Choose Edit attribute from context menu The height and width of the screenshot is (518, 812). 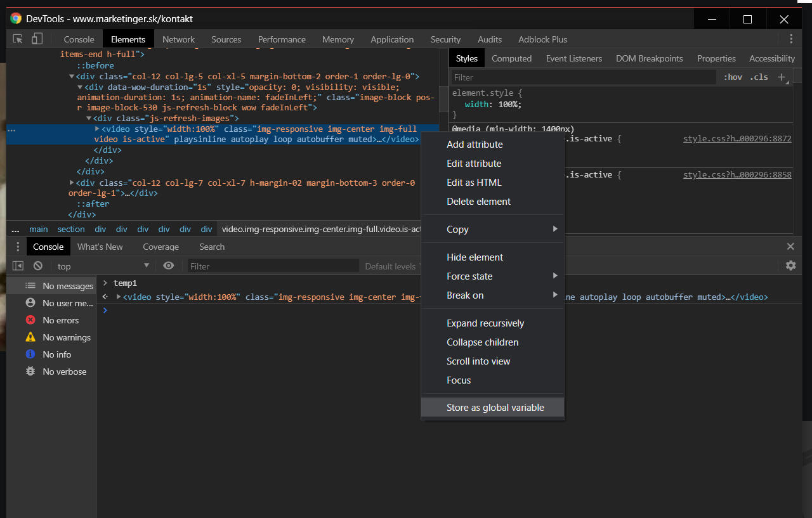[x=493, y=164]
